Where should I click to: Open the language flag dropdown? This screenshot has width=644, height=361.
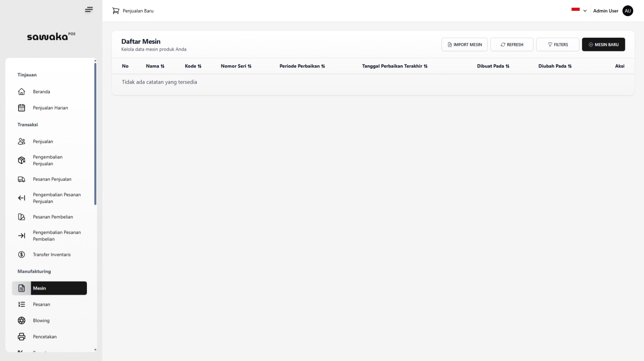[x=578, y=10]
